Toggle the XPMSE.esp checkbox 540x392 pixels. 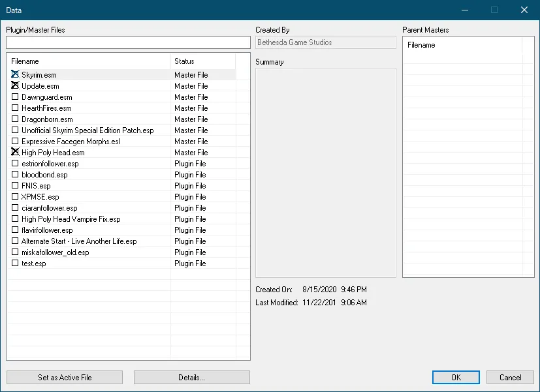pyautogui.click(x=15, y=197)
